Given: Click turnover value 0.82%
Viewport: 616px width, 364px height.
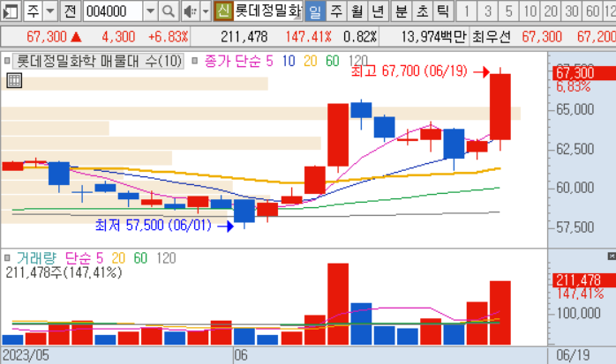Looking at the screenshot, I should (360, 37).
